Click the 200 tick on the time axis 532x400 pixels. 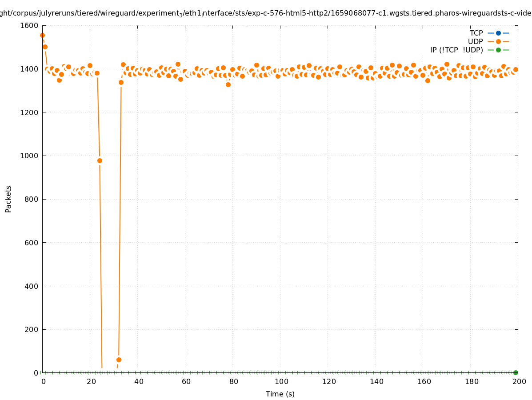519,381
